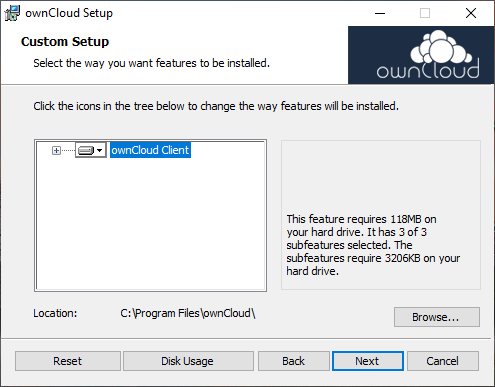Click the ownCloud Setup title text
This screenshot has width=495, height=387.
(x=69, y=13)
